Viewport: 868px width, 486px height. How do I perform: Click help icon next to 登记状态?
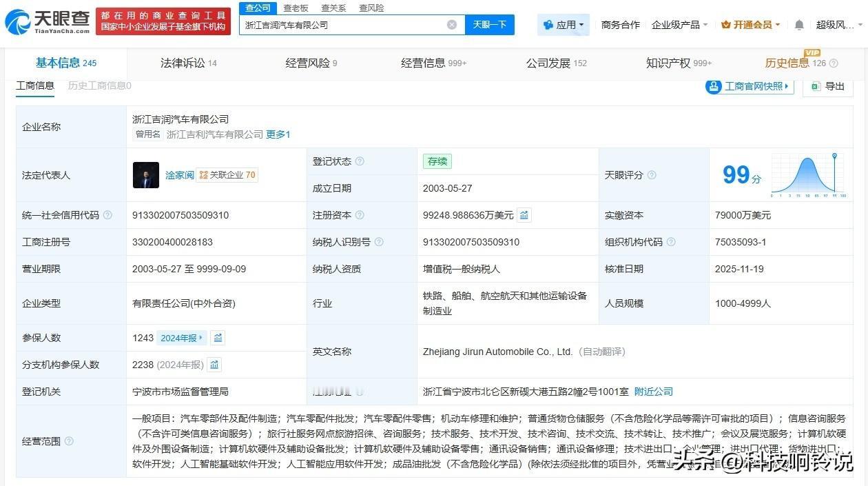click(360, 161)
